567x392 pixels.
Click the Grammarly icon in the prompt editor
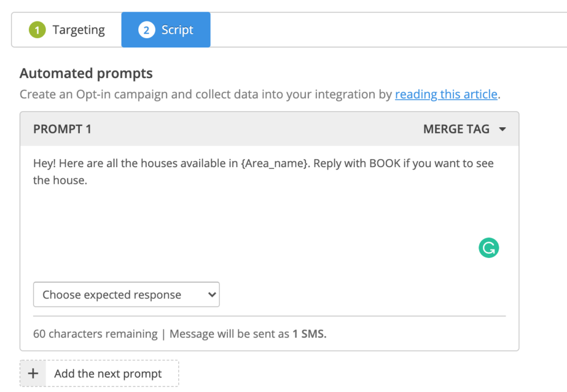click(489, 247)
